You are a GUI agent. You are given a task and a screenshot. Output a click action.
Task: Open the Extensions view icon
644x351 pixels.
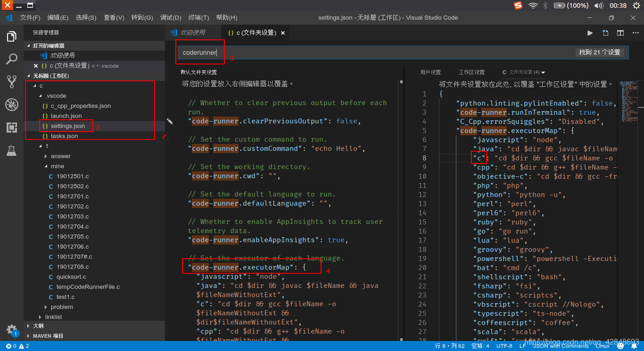[11, 128]
